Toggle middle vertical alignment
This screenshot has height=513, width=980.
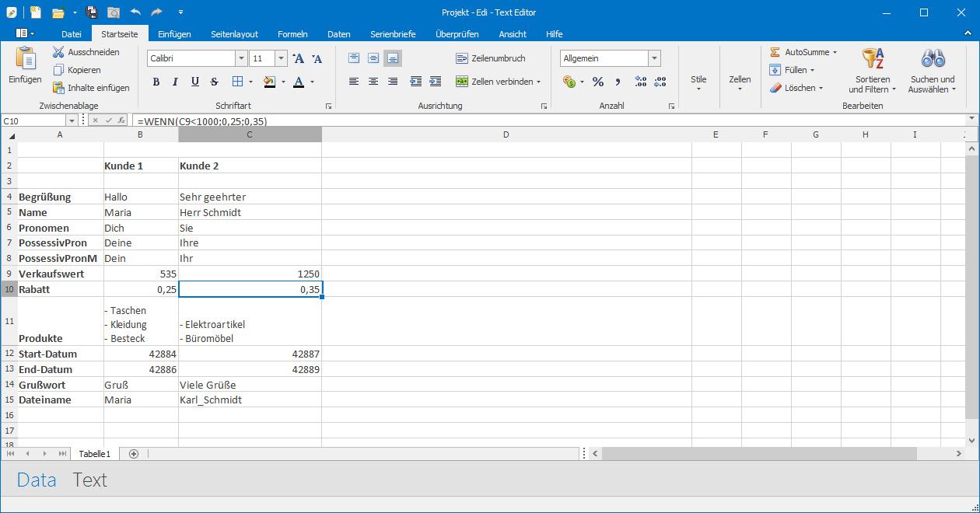coord(373,58)
